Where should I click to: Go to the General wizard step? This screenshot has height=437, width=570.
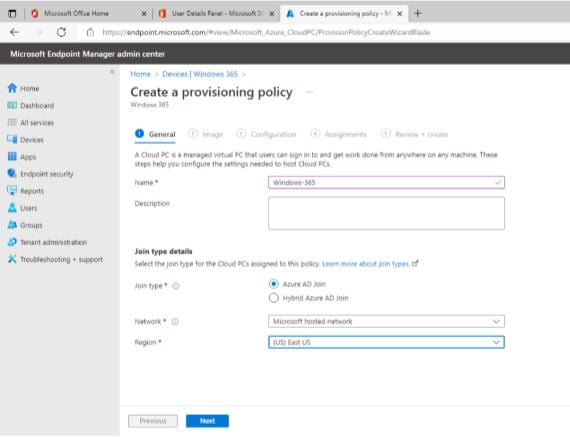coord(155,134)
